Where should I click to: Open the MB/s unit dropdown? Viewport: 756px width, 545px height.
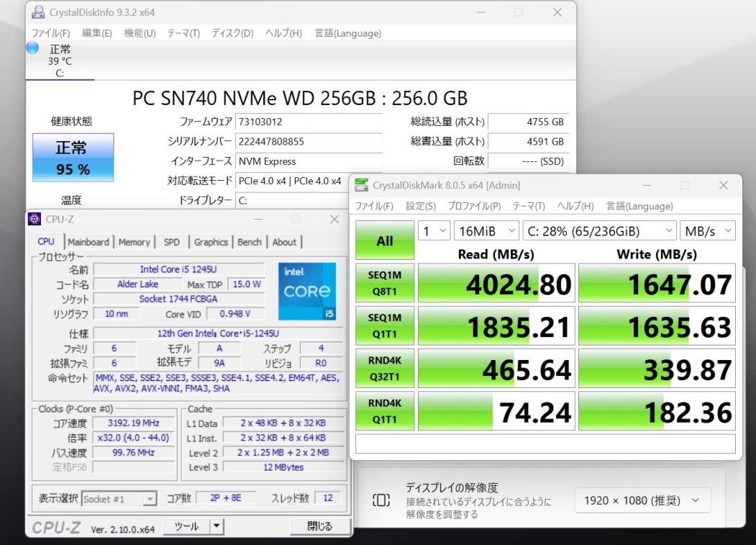coord(708,231)
